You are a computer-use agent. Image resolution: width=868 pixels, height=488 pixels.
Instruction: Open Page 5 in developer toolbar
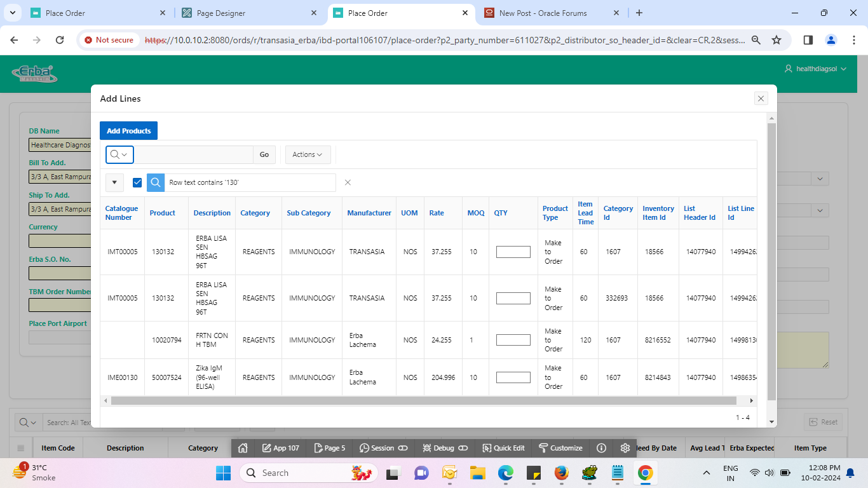coord(330,448)
